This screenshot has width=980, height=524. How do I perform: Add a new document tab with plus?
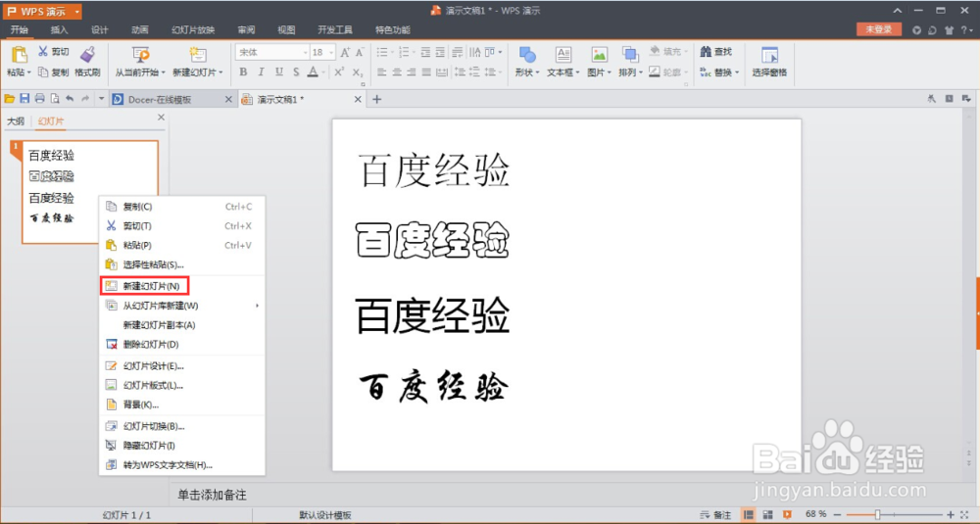click(377, 99)
